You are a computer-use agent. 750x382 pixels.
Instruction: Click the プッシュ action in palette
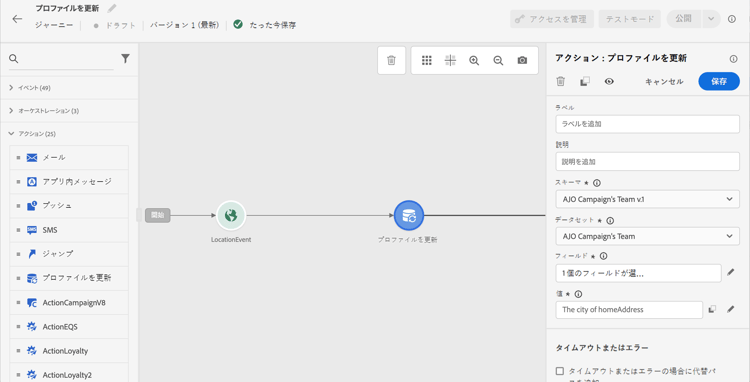tap(69, 206)
